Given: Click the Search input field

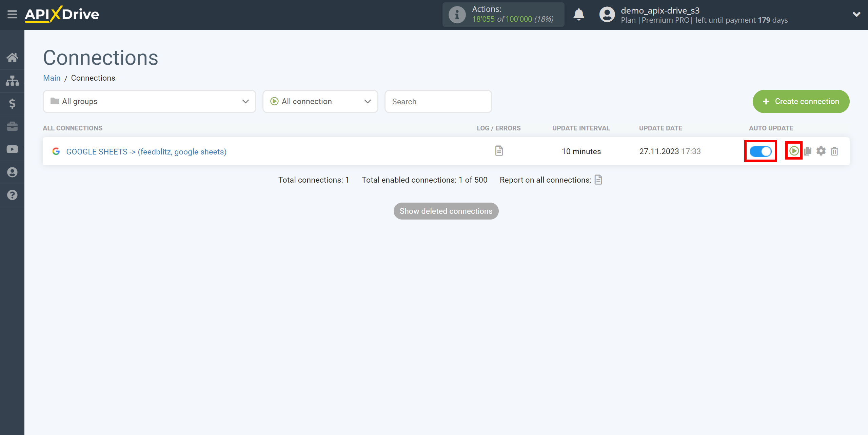Looking at the screenshot, I should pyautogui.click(x=438, y=101).
